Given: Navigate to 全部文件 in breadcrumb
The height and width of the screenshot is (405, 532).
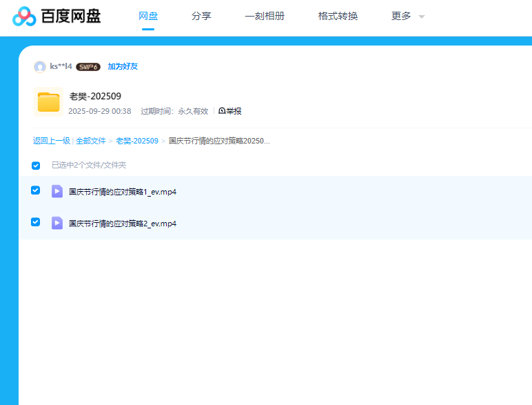Looking at the screenshot, I should tap(91, 141).
